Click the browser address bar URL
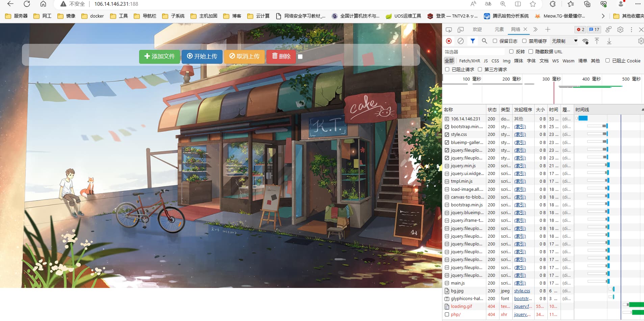The height and width of the screenshot is (321, 644). [x=116, y=4]
